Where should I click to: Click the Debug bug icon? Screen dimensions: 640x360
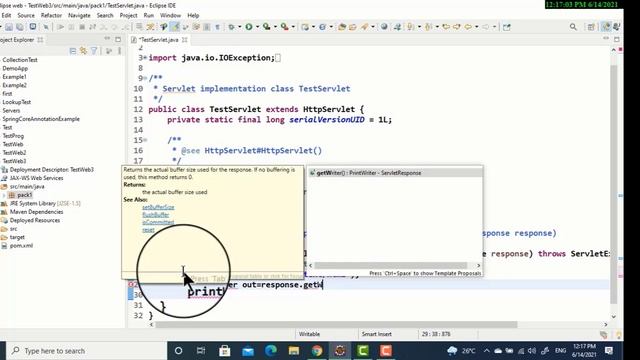[x=231, y=27]
